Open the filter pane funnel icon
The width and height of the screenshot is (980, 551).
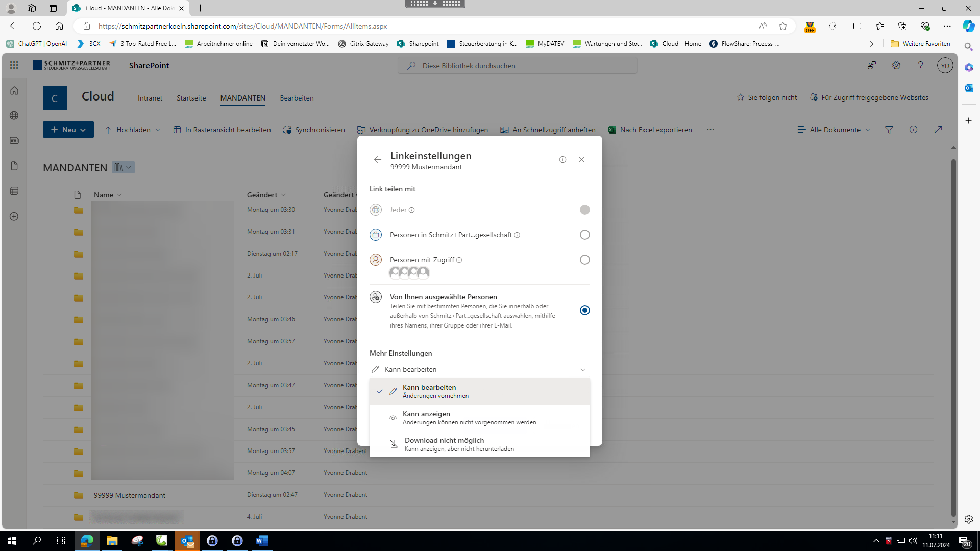pyautogui.click(x=889, y=130)
